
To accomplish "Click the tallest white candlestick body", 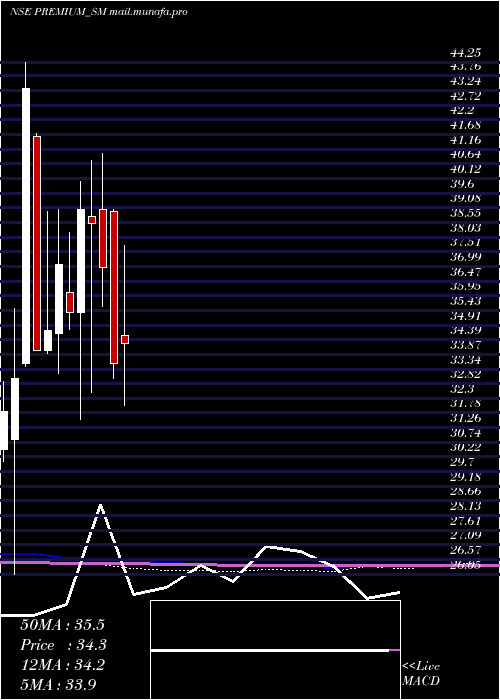I will click(x=26, y=226).
